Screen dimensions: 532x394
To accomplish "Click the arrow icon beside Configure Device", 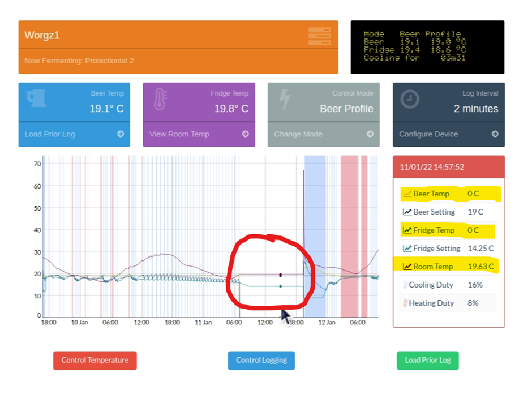I will tap(495, 134).
